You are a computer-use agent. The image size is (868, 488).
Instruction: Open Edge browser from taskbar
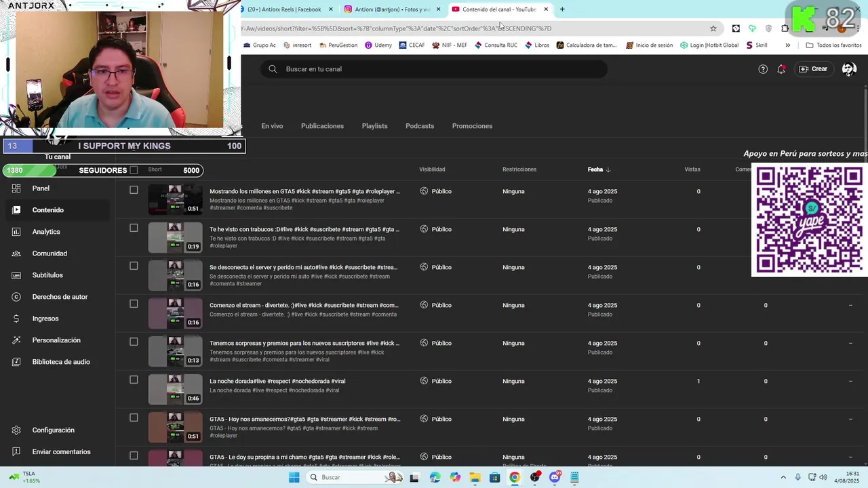pos(435,477)
